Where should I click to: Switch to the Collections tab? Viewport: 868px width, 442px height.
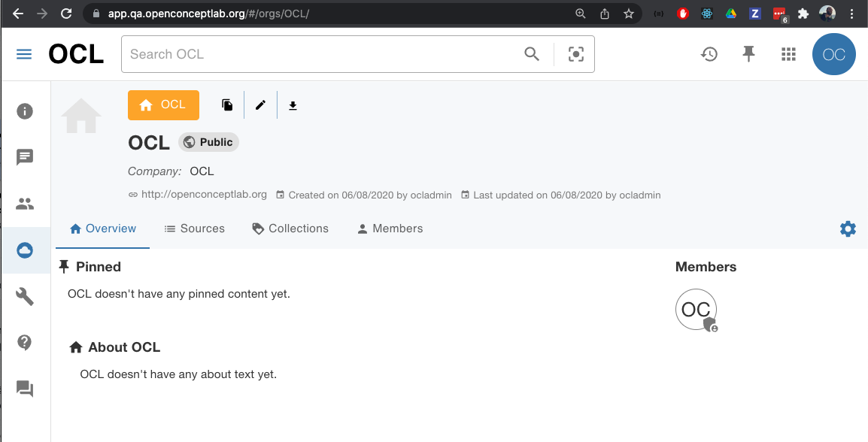(x=290, y=229)
